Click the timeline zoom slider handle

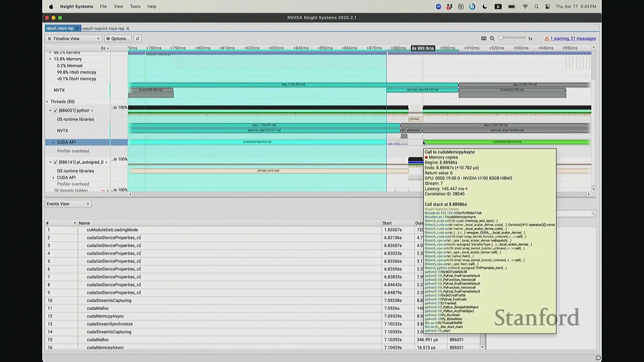click(x=501, y=38)
